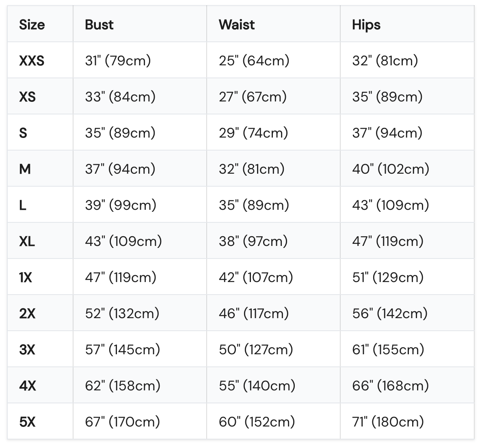Screen dimensions: 484x448
Task: Click the 5X size label
Action: coord(27,422)
